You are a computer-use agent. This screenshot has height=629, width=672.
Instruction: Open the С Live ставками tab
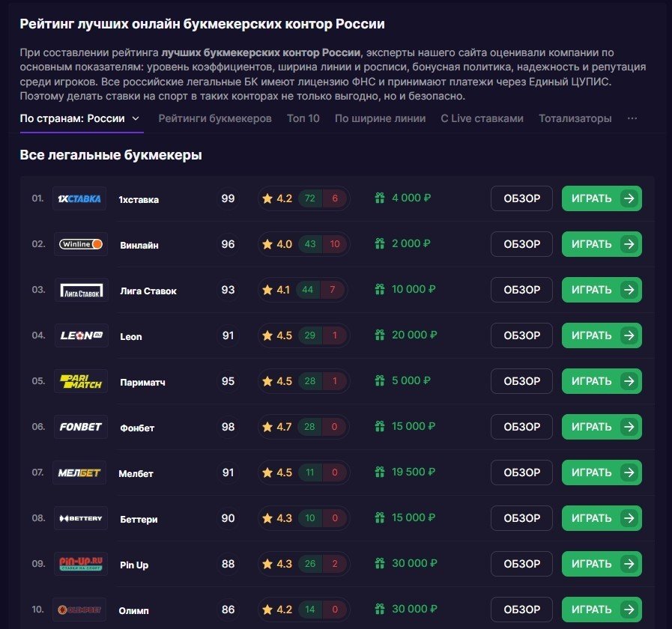[482, 119]
